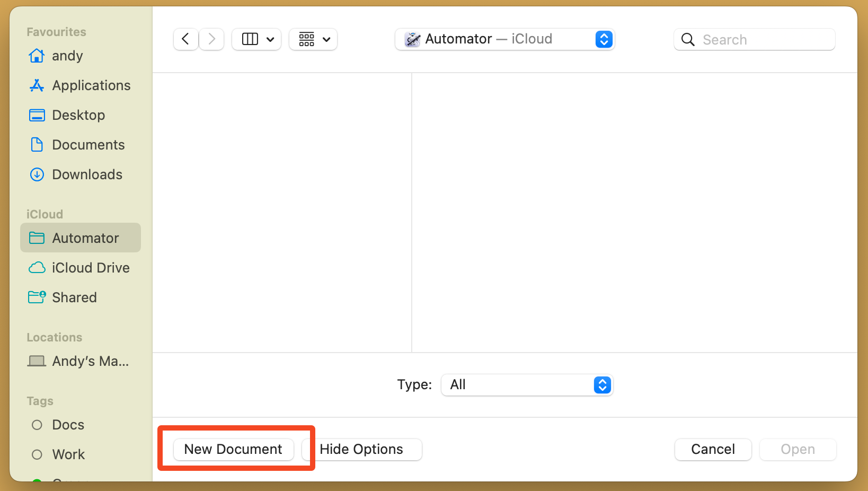Screen dimensions: 868x491
Task: Open the Type filter dropdown showing All
Action: pos(526,385)
